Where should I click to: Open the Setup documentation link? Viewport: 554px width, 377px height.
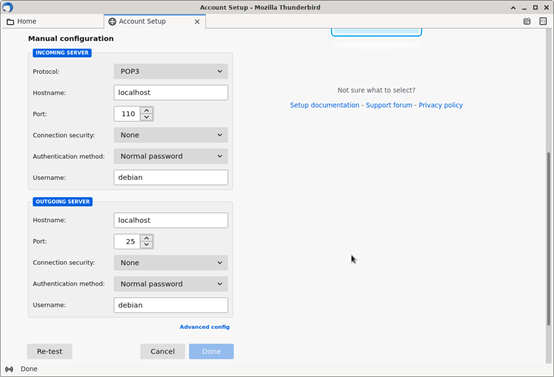coord(324,105)
